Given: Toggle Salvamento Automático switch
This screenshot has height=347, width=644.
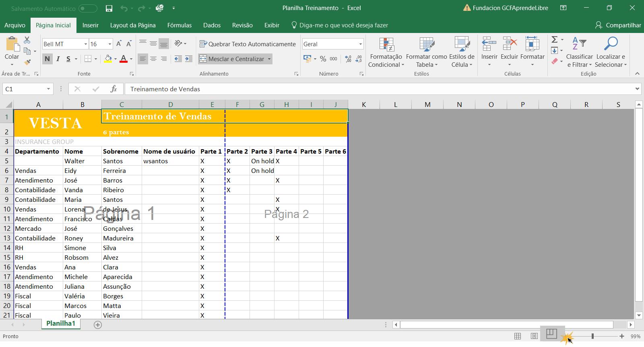Looking at the screenshot, I should point(88,8).
